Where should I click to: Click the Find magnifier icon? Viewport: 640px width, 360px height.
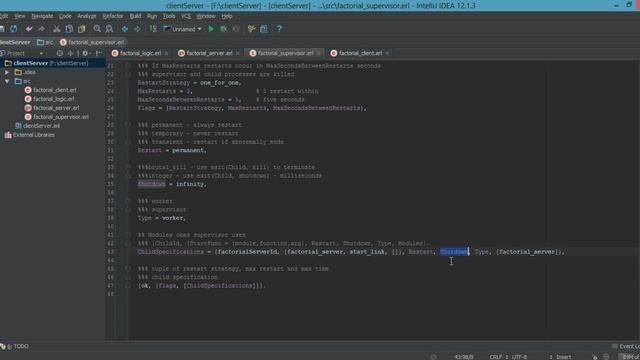pos(97,29)
